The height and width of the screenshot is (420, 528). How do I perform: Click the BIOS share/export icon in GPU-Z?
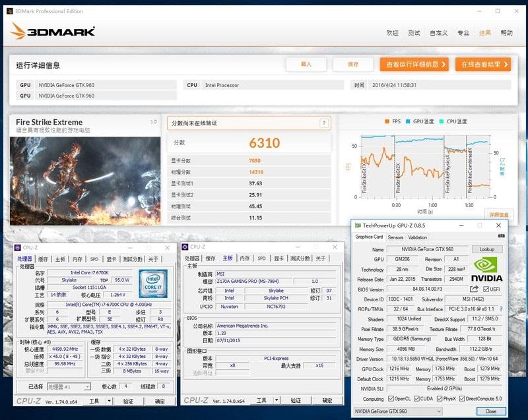[474, 289]
